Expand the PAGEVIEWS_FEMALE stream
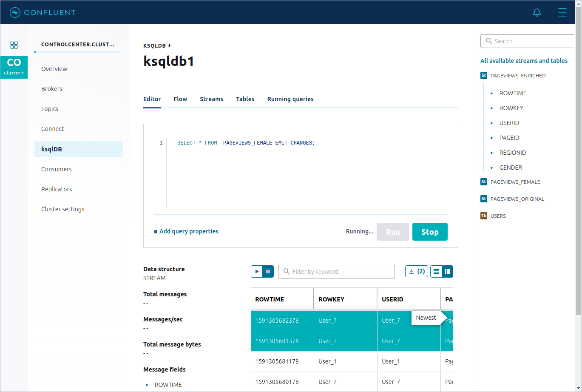Image resolution: width=582 pixels, height=392 pixels. (x=515, y=182)
